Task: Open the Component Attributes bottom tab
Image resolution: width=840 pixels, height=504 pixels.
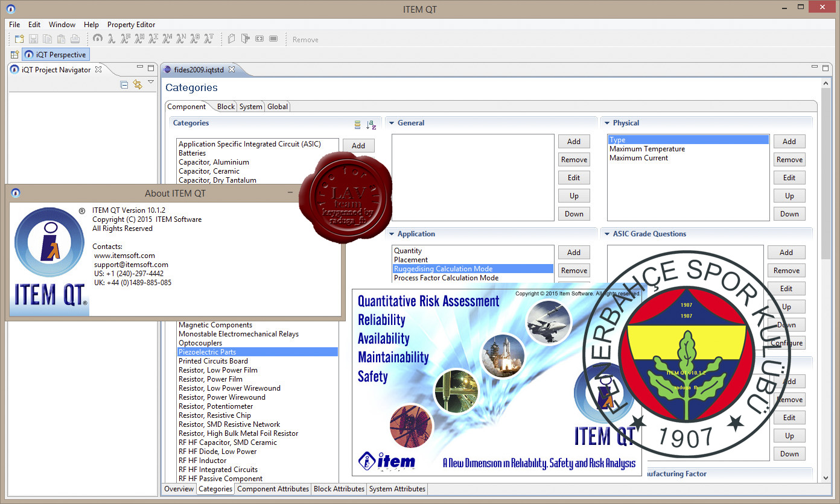Action: [x=273, y=489]
